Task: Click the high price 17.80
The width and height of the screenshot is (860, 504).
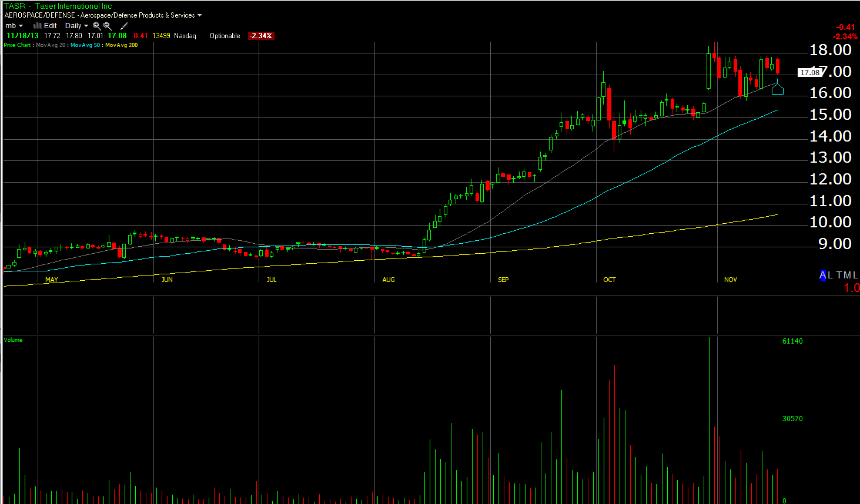Action: [74, 36]
